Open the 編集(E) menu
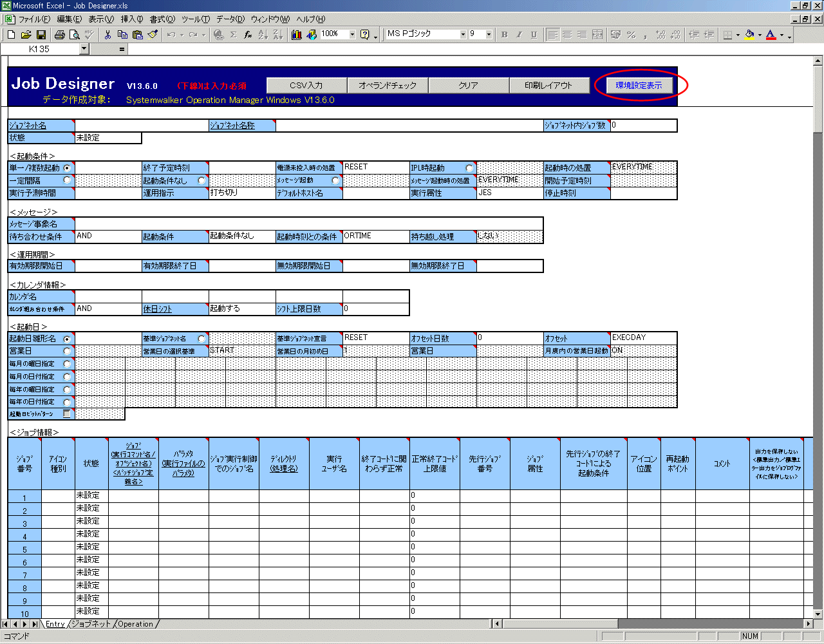Screen dimensions: 824x644 [x=70, y=19]
